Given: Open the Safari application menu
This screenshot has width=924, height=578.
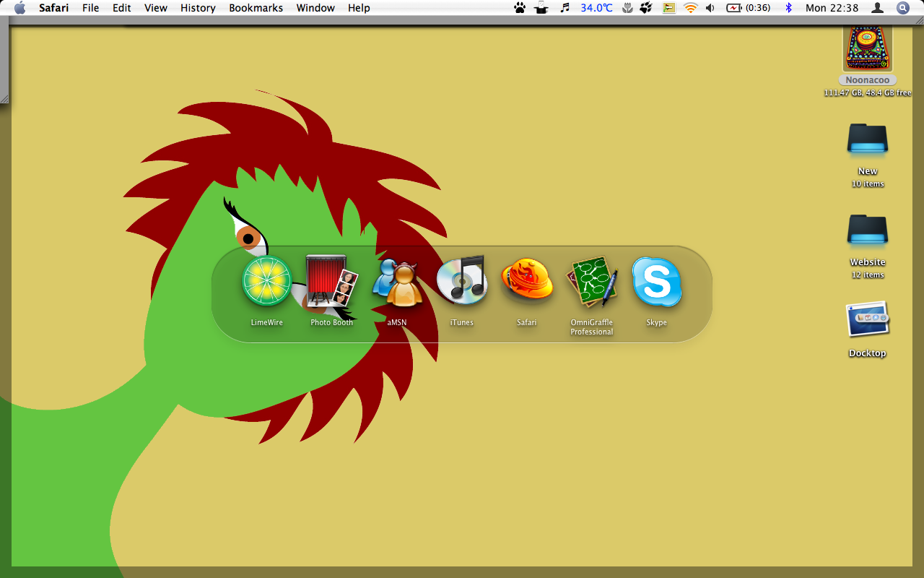Looking at the screenshot, I should point(54,8).
